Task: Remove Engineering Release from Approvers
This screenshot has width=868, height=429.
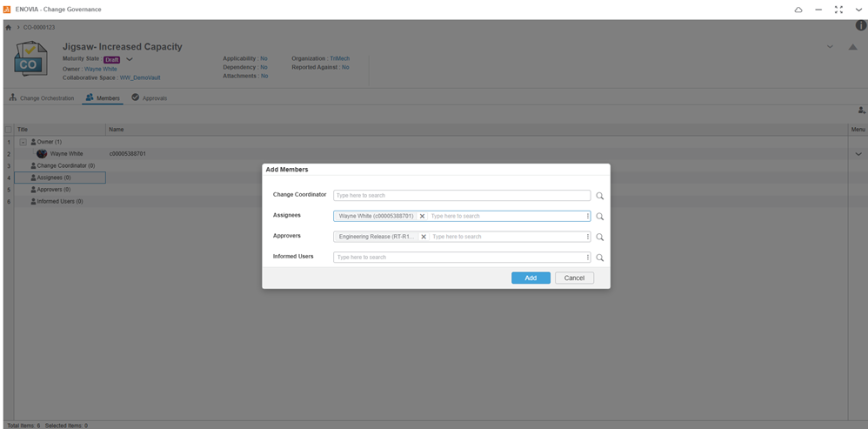Action: 424,237
